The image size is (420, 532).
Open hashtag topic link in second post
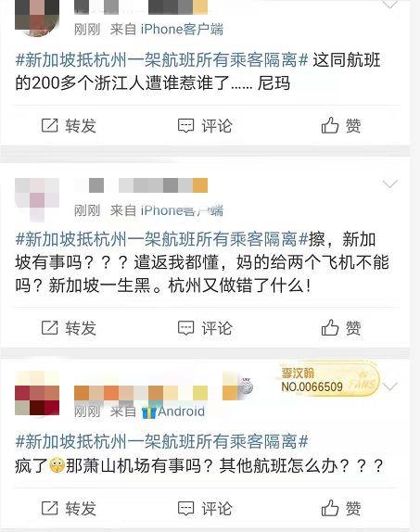(x=161, y=239)
